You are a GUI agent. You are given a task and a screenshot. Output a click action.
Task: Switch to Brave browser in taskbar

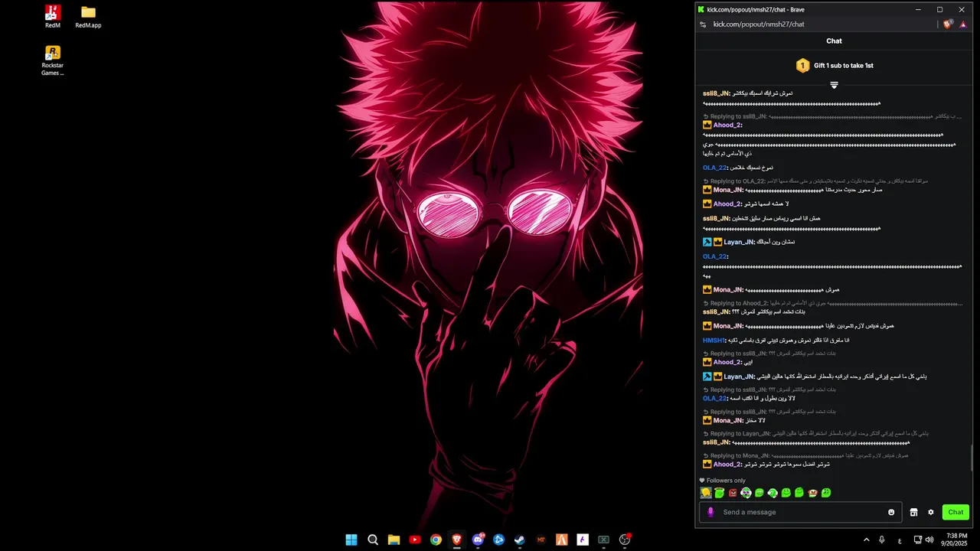[x=457, y=540]
